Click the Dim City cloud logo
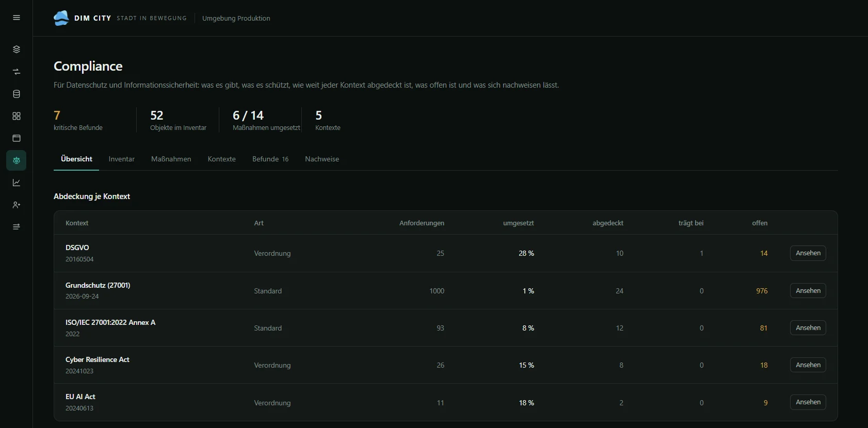Image resolution: width=868 pixels, height=428 pixels. click(x=61, y=18)
